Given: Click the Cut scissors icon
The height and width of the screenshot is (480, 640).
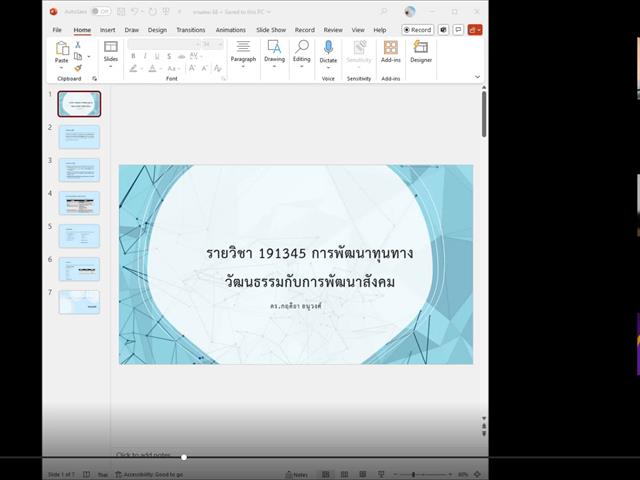Looking at the screenshot, I should (78, 45).
